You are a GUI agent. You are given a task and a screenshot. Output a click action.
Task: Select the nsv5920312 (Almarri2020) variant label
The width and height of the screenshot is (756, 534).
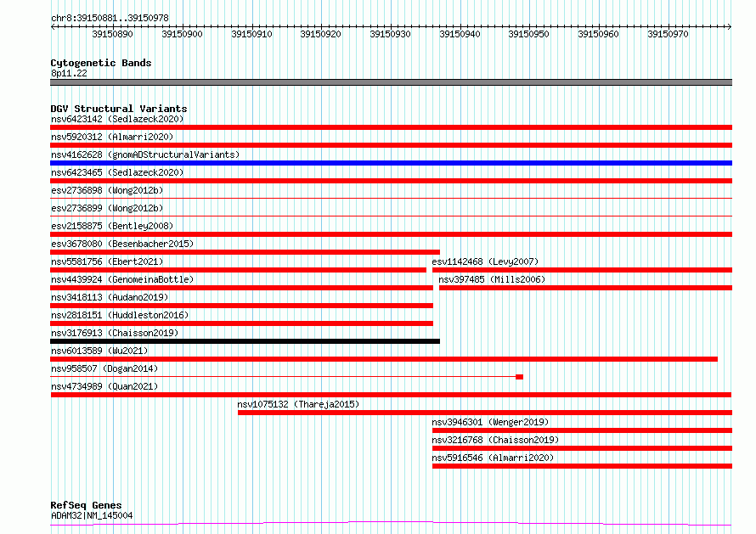[x=112, y=137]
